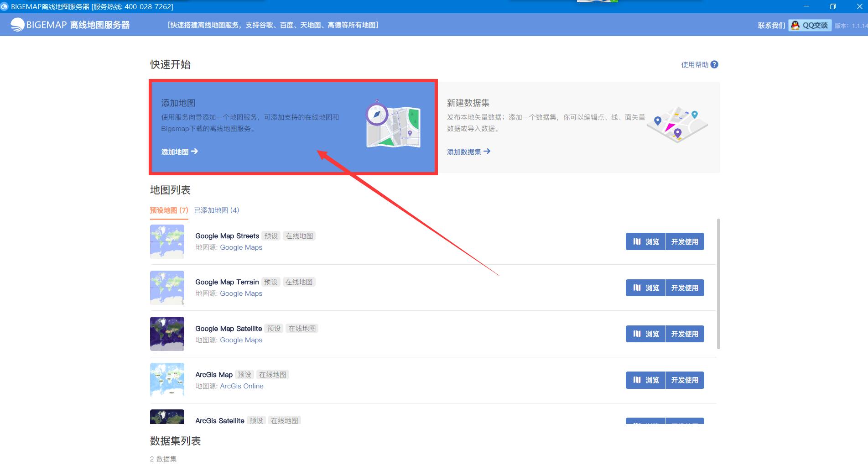
Task: Click the 浏览 icon for Google Map Satellite
Action: point(637,334)
